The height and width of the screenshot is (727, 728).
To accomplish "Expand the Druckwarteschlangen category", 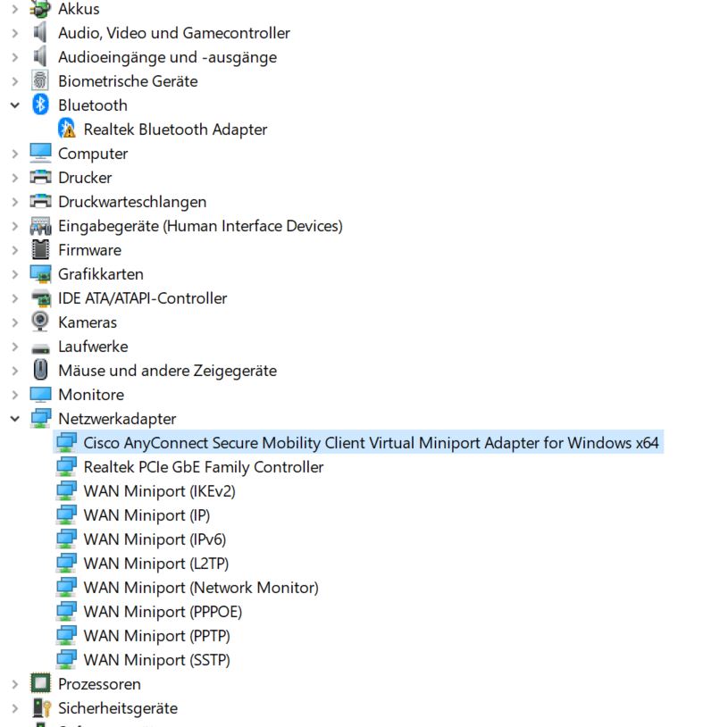I will point(15,202).
